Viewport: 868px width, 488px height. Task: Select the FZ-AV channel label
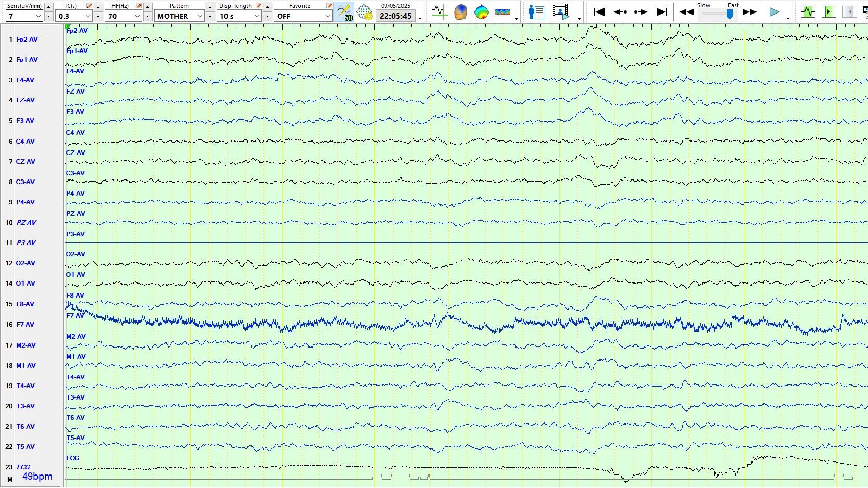pos(26,100)
